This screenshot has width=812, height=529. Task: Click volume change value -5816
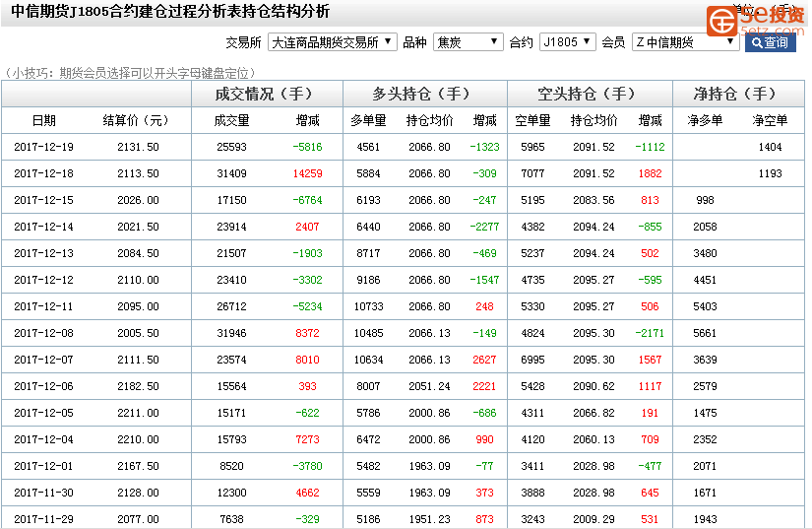(x=307, y=147)
